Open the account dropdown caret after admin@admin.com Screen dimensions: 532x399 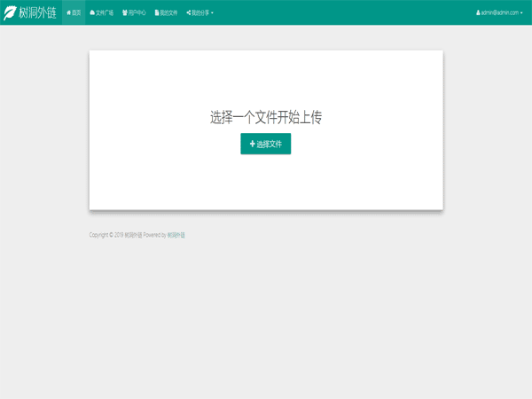pyautogui.click(x=523, y=13)
